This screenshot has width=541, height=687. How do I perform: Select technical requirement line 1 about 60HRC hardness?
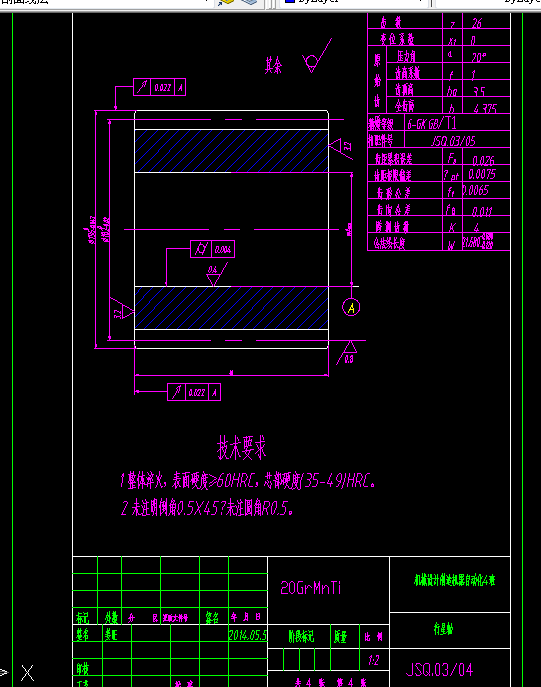pos(248,481)
